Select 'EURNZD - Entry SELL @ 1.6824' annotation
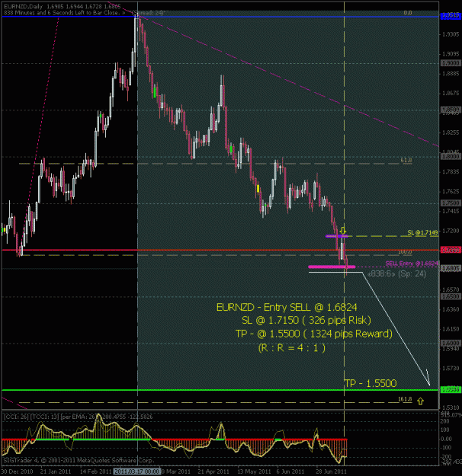The image size is (462, 476). (287, 307)
